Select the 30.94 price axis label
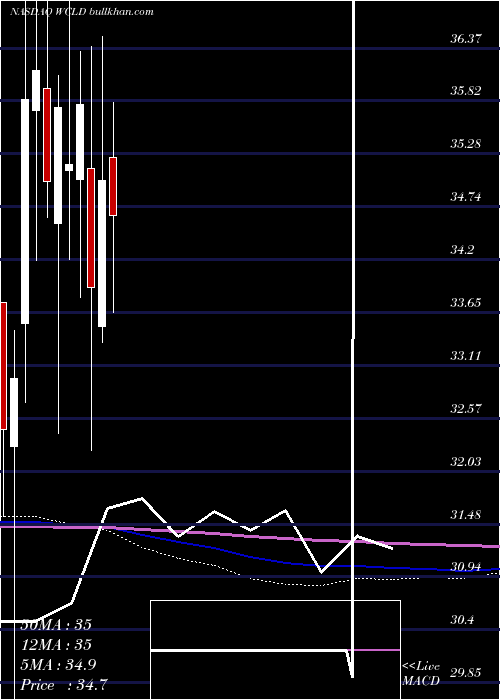 [x=466, y=567]
